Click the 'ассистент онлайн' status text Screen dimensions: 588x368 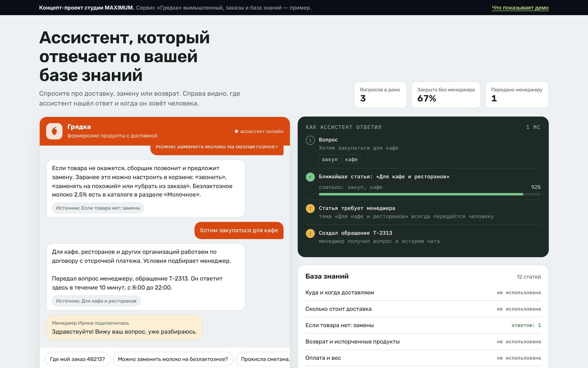point(262,131)
